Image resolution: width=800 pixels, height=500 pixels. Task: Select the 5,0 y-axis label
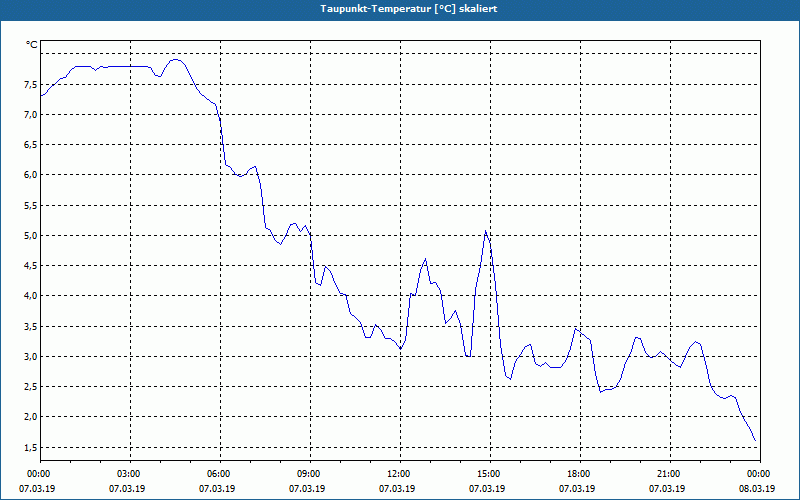(x=31, y=236)
